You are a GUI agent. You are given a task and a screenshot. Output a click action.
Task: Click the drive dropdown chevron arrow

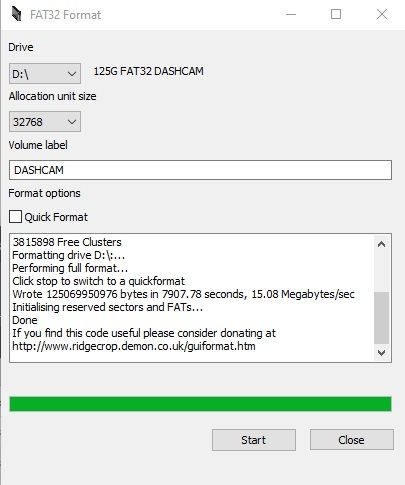72,74
